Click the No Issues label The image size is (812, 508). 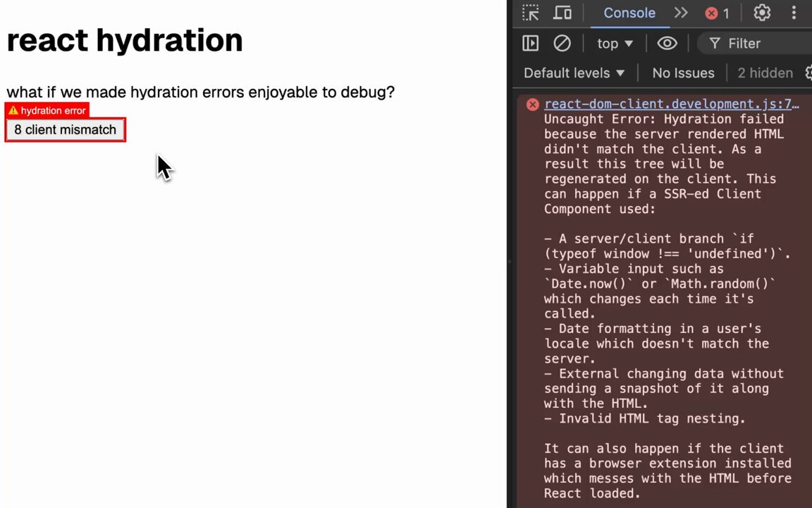[683, 73]
